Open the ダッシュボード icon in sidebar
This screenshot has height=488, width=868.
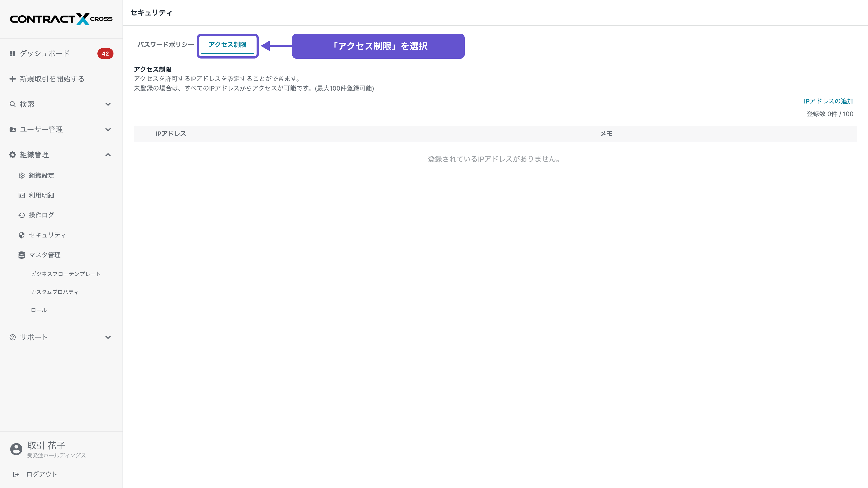12,53
